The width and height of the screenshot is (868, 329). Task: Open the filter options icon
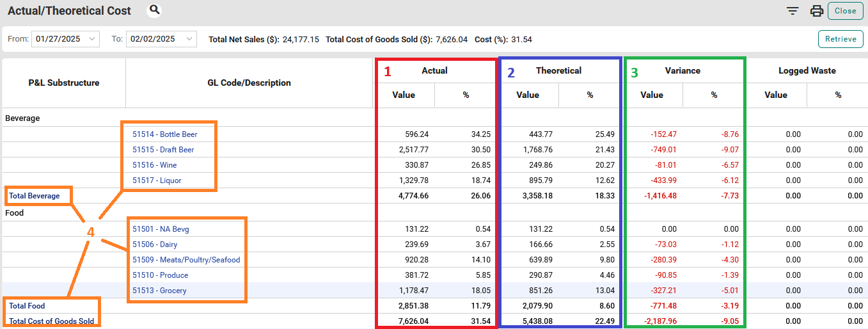tap(793, 11)
